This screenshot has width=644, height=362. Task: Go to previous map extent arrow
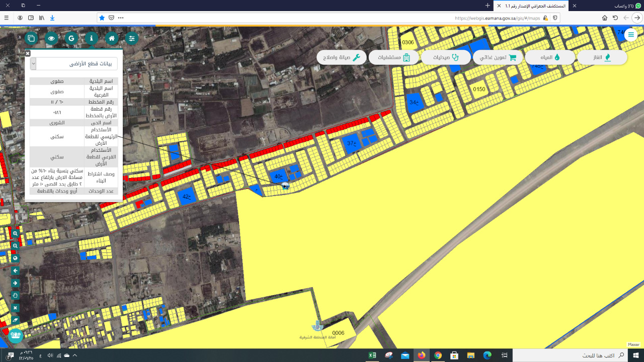[x=16, y=271]
